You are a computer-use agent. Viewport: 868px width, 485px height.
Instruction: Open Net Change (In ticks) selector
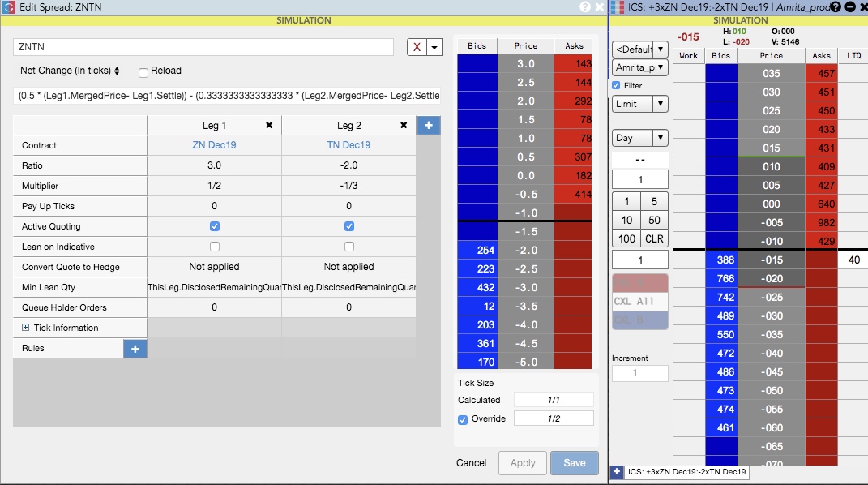click(x=70, y=71)
